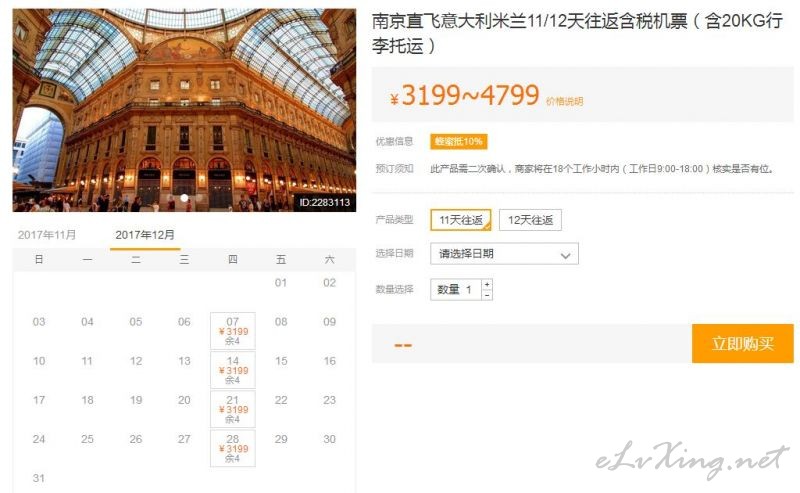This screenshot has height=493, width=800.
Task: Choose December 14 departure at ¥3199
Action: click(x=232, y=370)
